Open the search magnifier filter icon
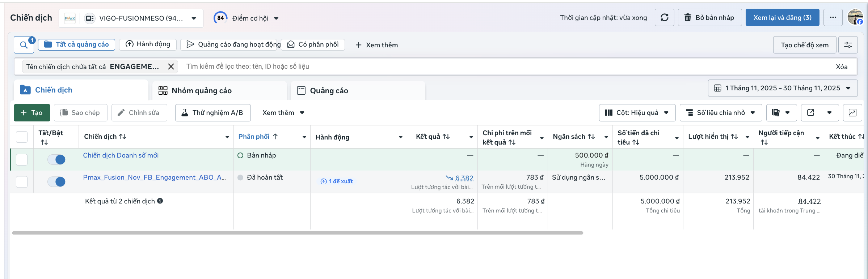This screenshot has height=279, width=868. point(24,45)
